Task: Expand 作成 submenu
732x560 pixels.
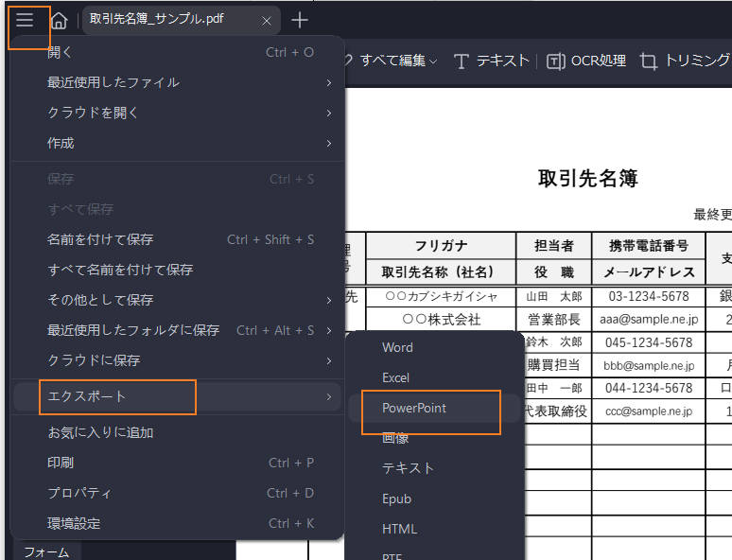Action: pos(178,143)
